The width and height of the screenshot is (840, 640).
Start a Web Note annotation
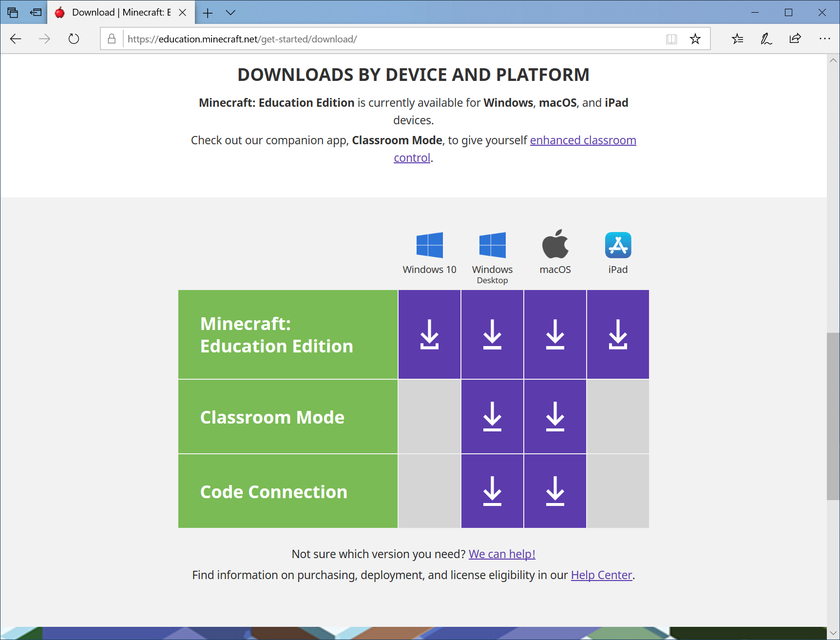(x=766, y=39)
